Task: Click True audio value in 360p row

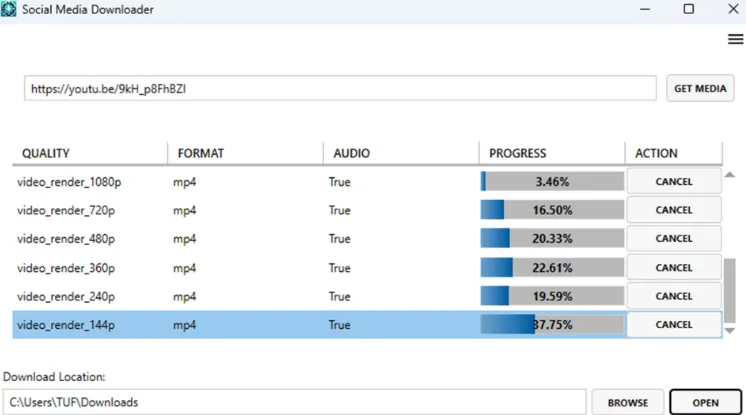Action: [339, 268]
